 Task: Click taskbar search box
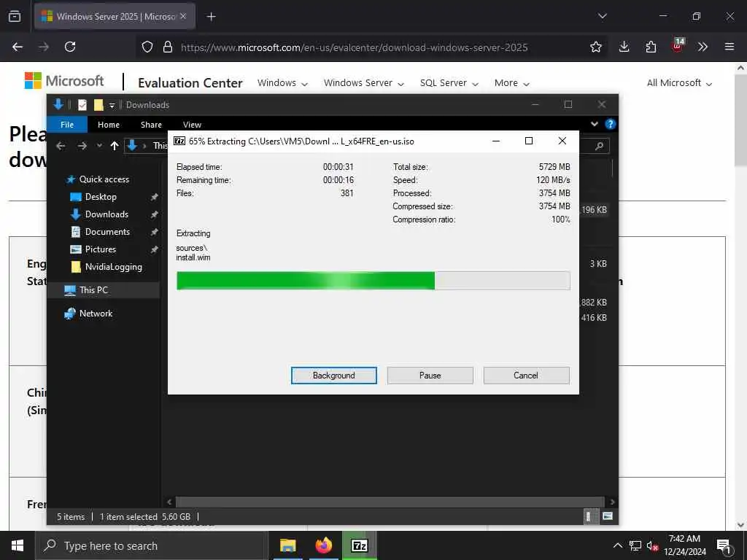[151, 545]
